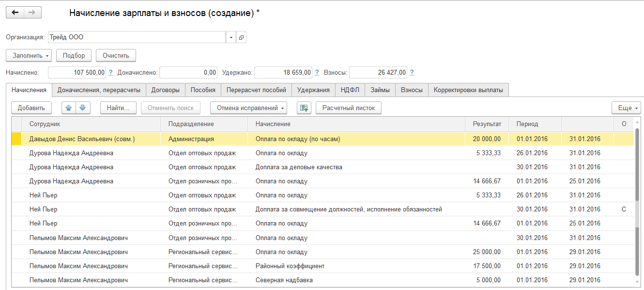Viewport: 644px width, 290px height.
Task: Expand Отмена исправлений dropdown
Action: coord(249,108)
